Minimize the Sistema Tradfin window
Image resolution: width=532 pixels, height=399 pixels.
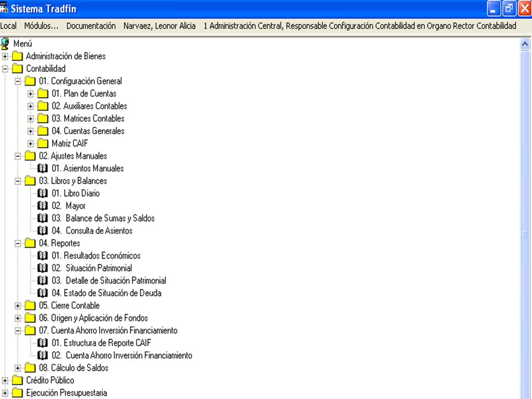(x=493, y=9)
